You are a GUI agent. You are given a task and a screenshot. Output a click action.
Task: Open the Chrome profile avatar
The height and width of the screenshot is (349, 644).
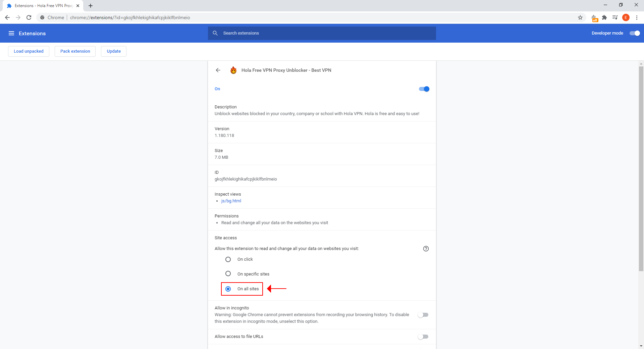(626, 17)
